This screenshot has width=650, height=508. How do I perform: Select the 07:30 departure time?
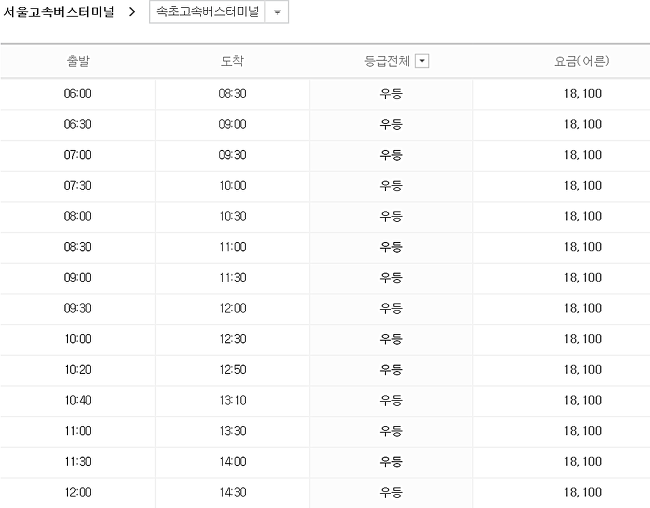78,185
